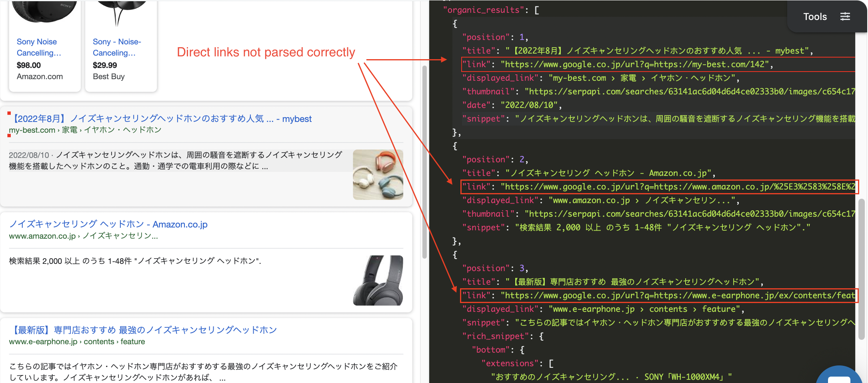
Task: Open the e-earphone.jp specialty store result
Action: [143, 330]
